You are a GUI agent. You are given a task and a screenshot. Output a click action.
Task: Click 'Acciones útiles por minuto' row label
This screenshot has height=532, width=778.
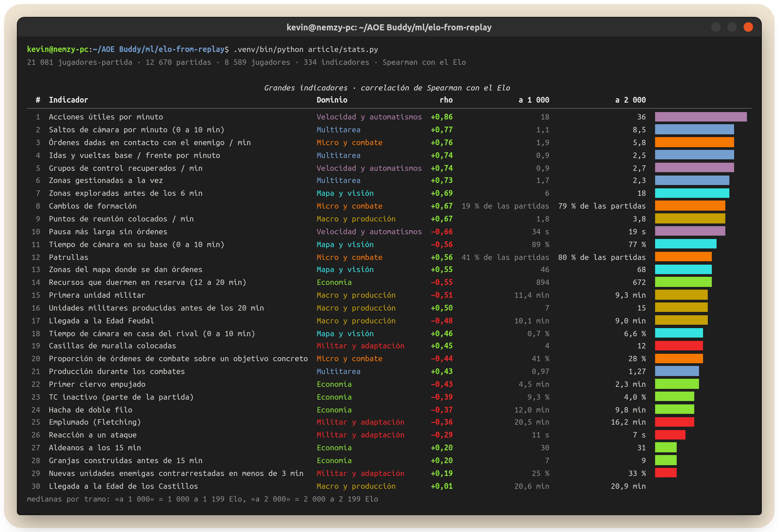pos(106,117)
